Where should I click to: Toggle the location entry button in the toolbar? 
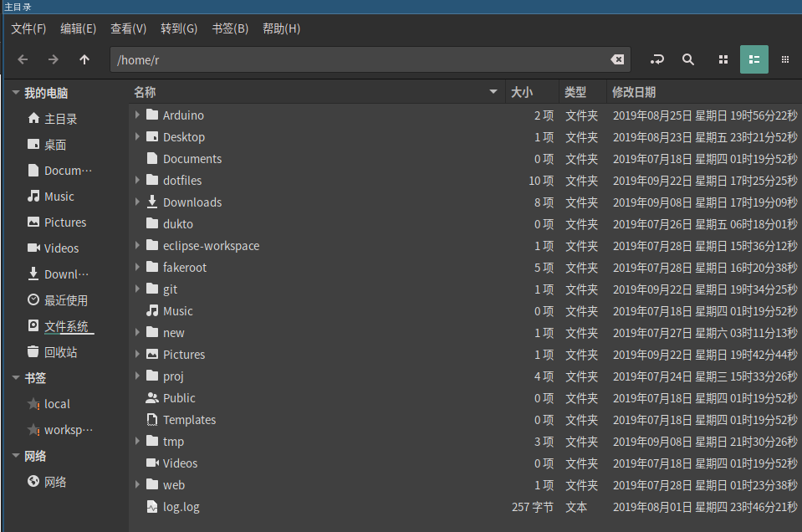pyautogui.click(x=657, y=59)
